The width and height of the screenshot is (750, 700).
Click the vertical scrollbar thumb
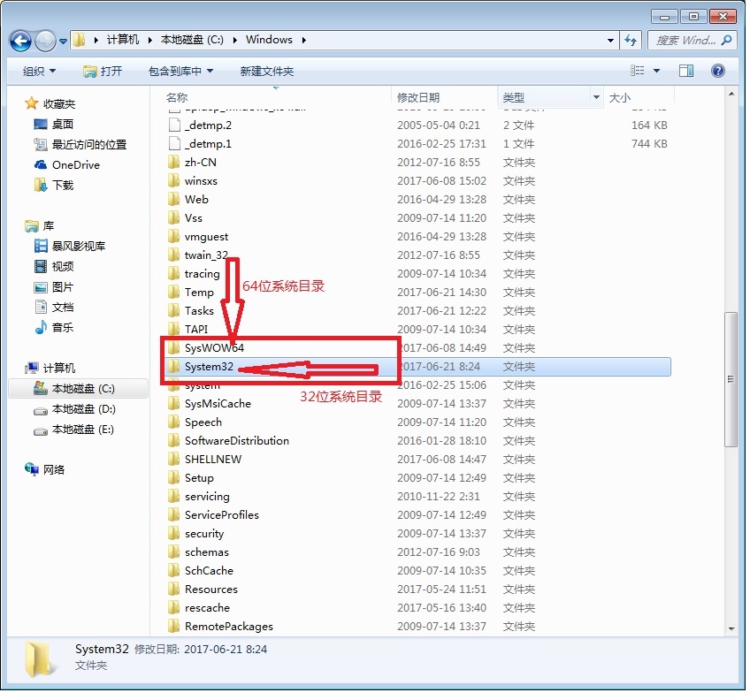click(731, 379)
